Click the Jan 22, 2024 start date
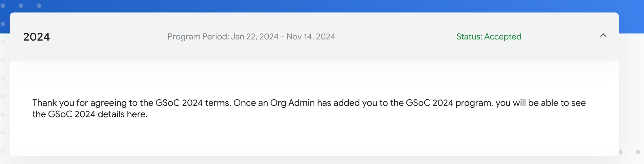644x164 pixels. point(255,37)
